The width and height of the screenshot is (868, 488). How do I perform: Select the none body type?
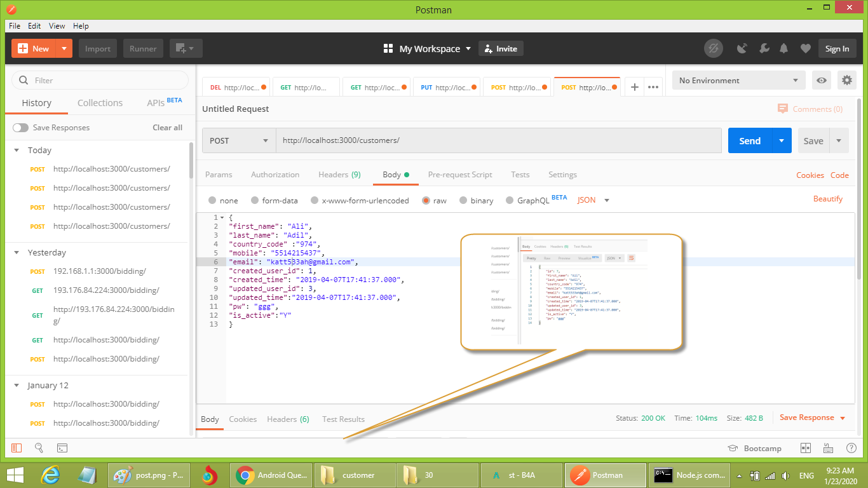click(x=212, y=200)
